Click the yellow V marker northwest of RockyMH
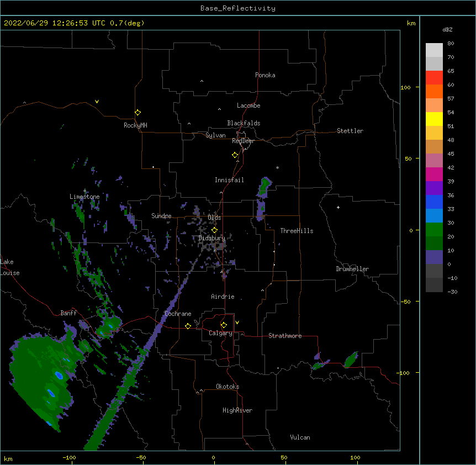Viewport: 476px width, 465px height. [97, 102]
